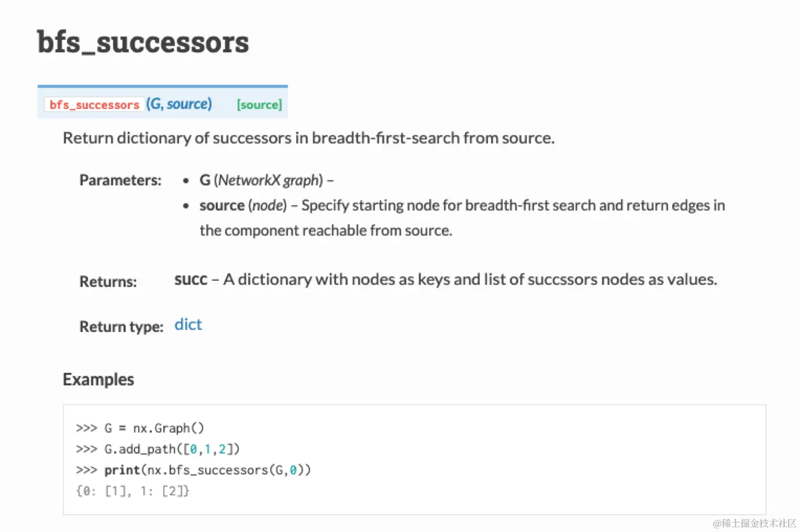This screenshot has width=800, height=532.
Task: Click the bold 'source' parameter name
Action: pyautogui.click(x=222, y=205)
